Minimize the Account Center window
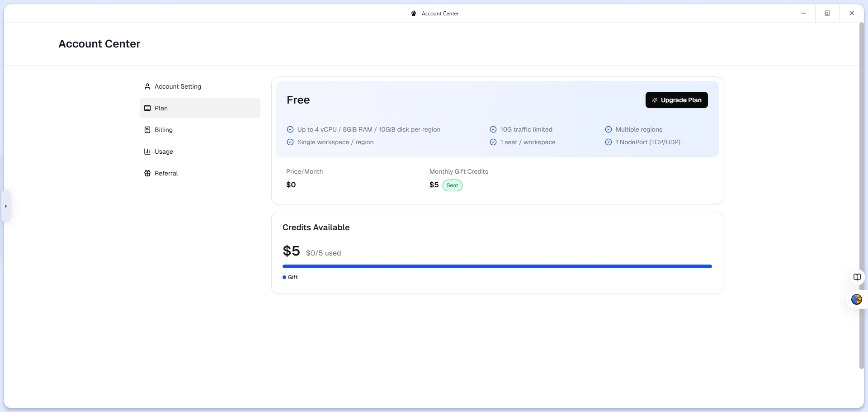This screenshot has width=868, height=412. (803, 13)
